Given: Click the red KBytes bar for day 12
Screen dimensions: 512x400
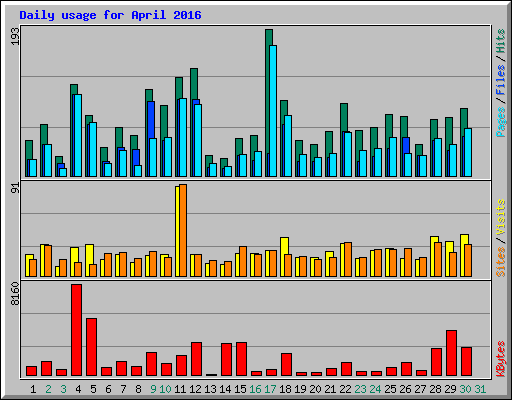Looking at the screenshot, I should tap(196, 359).
